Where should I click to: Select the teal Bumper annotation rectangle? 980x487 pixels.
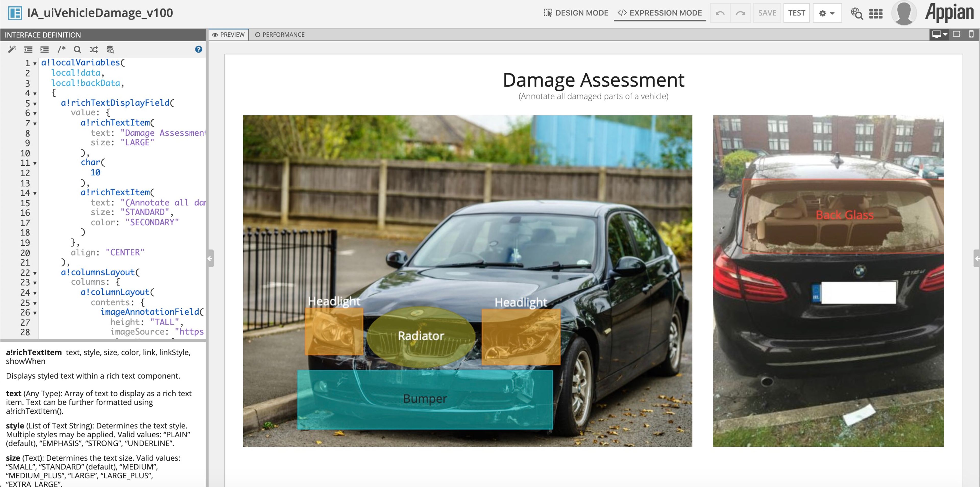[x=425, y=400]
